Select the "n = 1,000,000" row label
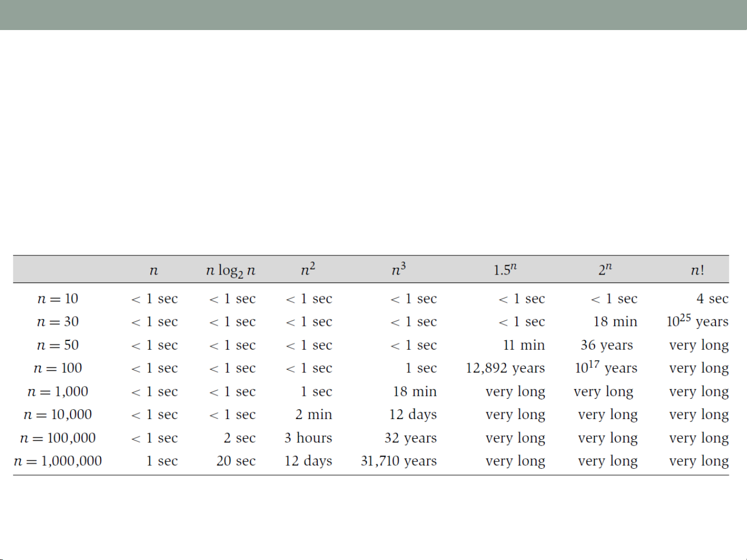The height and width of the screenshot is (560, 747). click(58, 461)
